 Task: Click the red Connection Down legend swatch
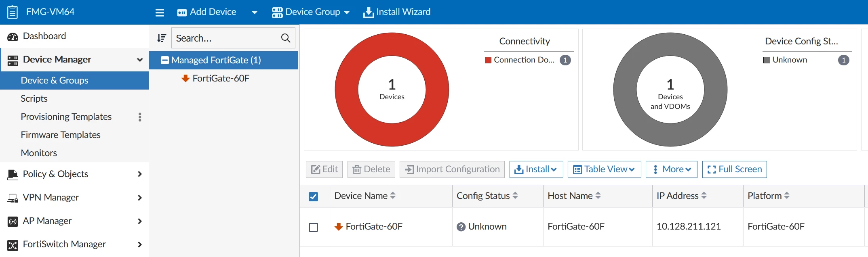488,60
